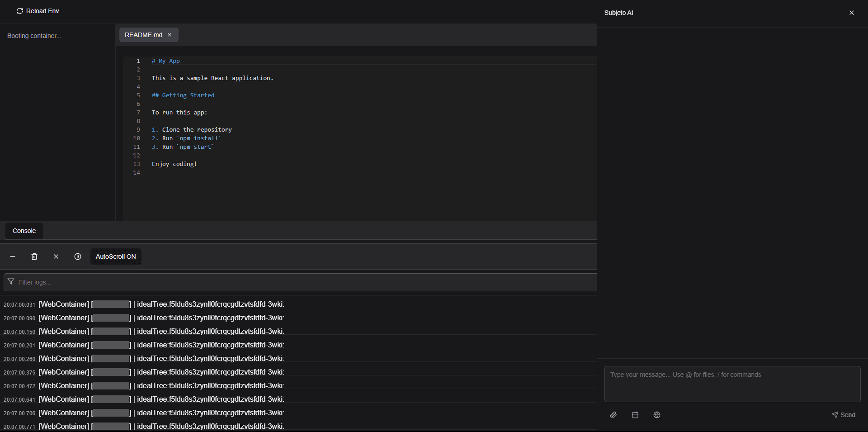Click the '1. Clone the repository' line
Image resolution: width=868 pixels, height=432 pixels.
tap(192, 129)
